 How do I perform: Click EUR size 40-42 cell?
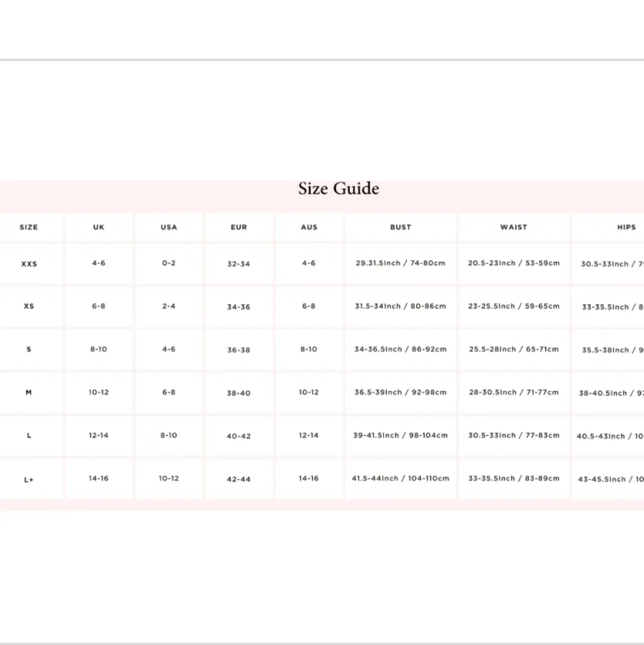click(239, 437)
